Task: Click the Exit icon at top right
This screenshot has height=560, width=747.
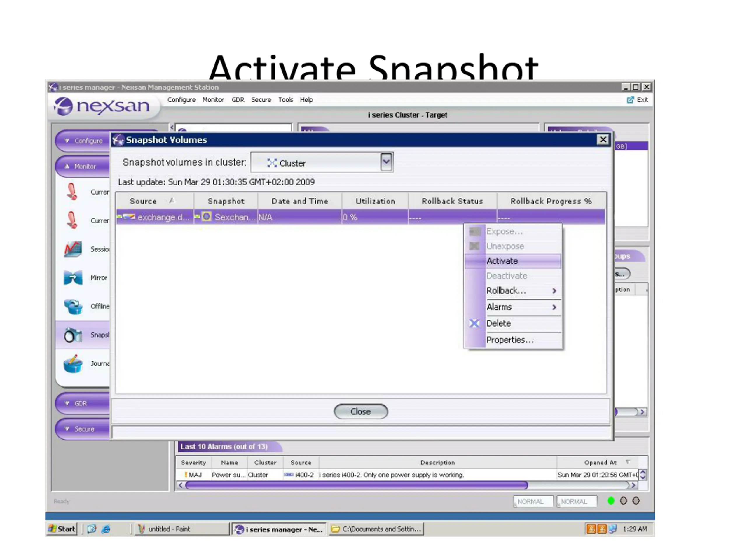Action: tap(630, 100)
